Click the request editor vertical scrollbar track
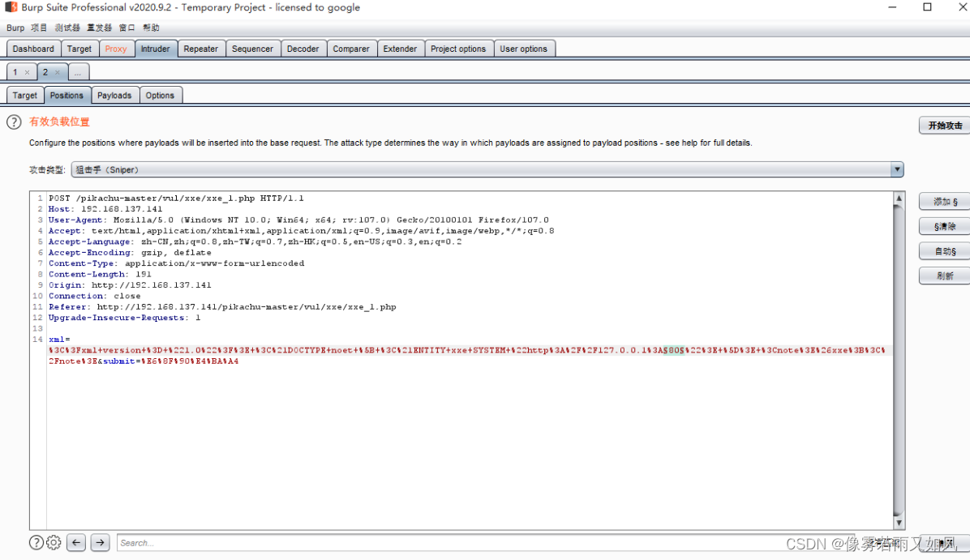 click(x=899, y=361)
